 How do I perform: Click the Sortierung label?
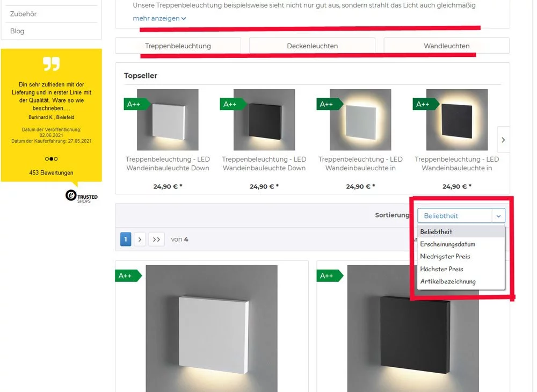tap(392, 215)
